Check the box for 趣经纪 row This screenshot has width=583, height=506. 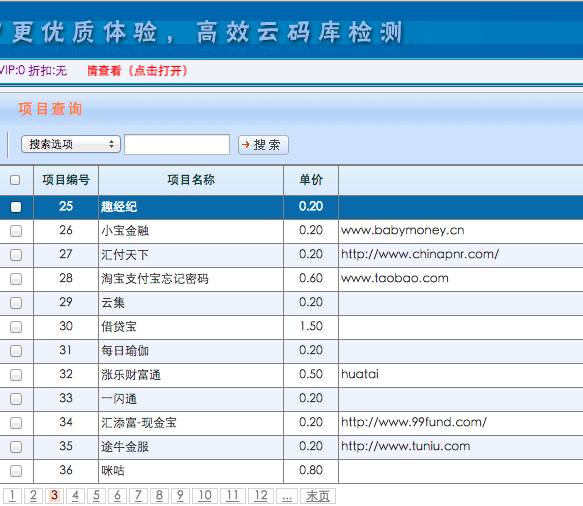pos(16,207)
